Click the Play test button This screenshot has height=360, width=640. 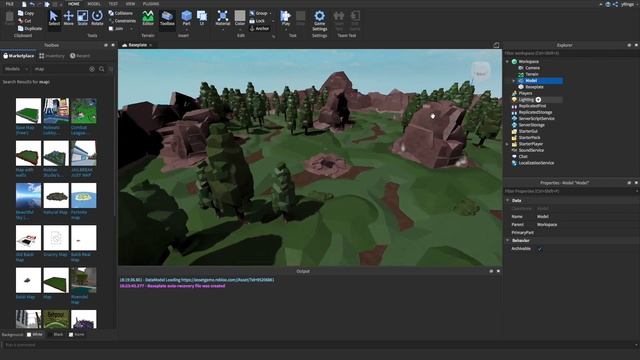point(285,17)
